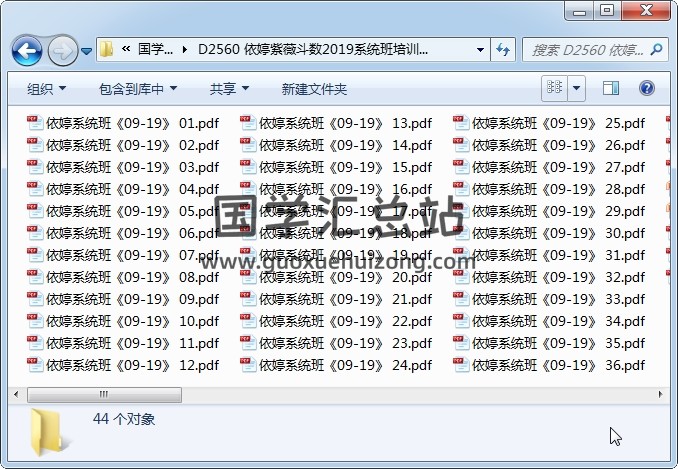
Task: Open the help question mark icon
Action: coord(646,88)
